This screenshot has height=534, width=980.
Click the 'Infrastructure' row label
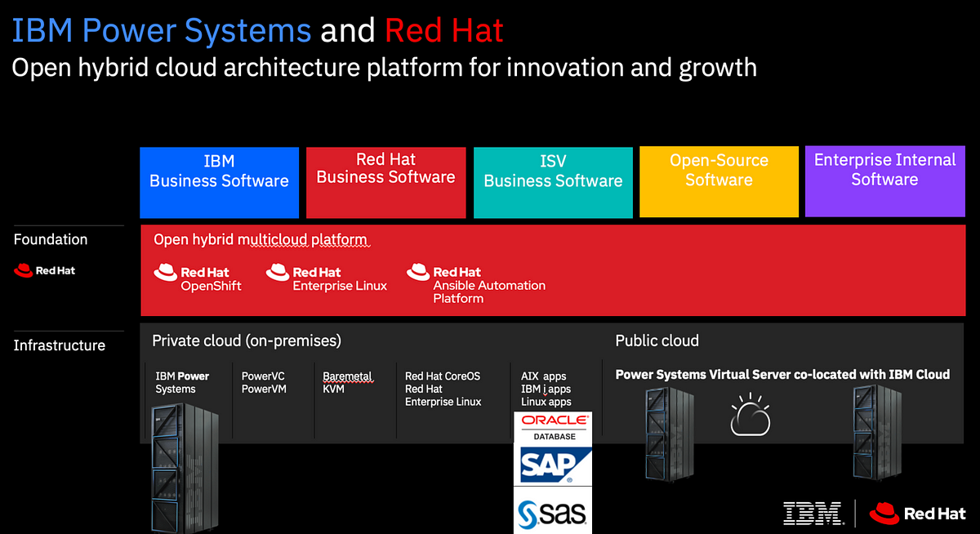(60, 345)
